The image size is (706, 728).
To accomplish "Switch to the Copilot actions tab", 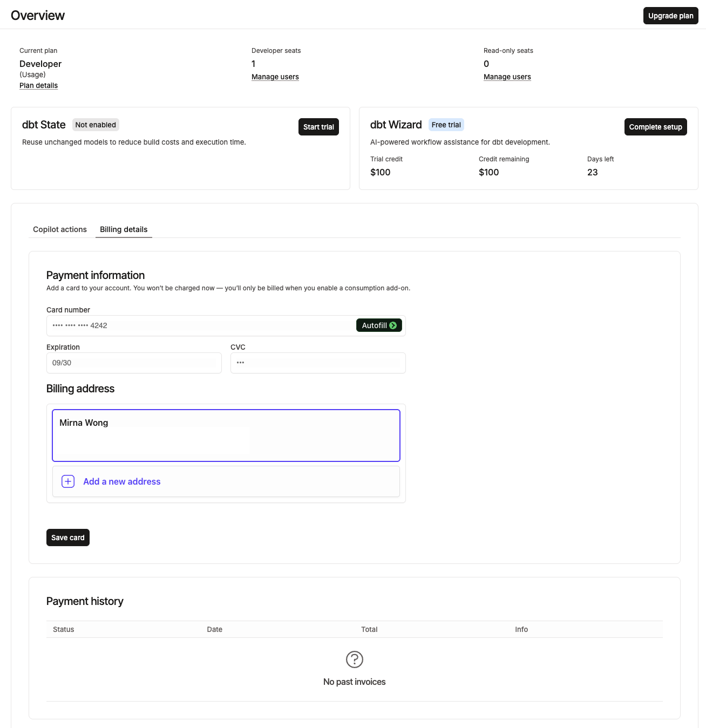I will point(60,229).
